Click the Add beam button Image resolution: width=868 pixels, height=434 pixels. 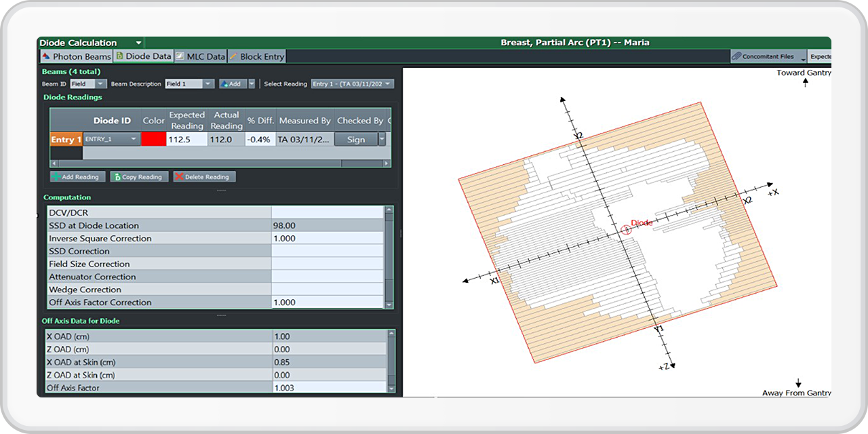coord(232,84)
